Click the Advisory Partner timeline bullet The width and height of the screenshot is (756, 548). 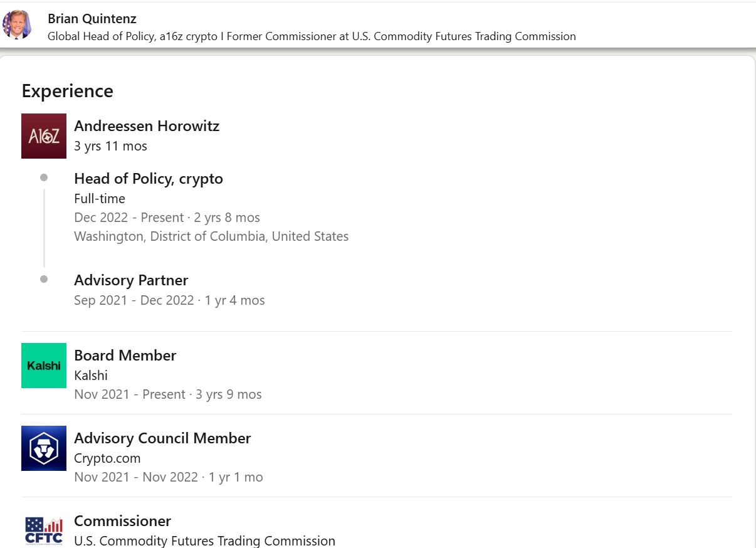point(44,280)
